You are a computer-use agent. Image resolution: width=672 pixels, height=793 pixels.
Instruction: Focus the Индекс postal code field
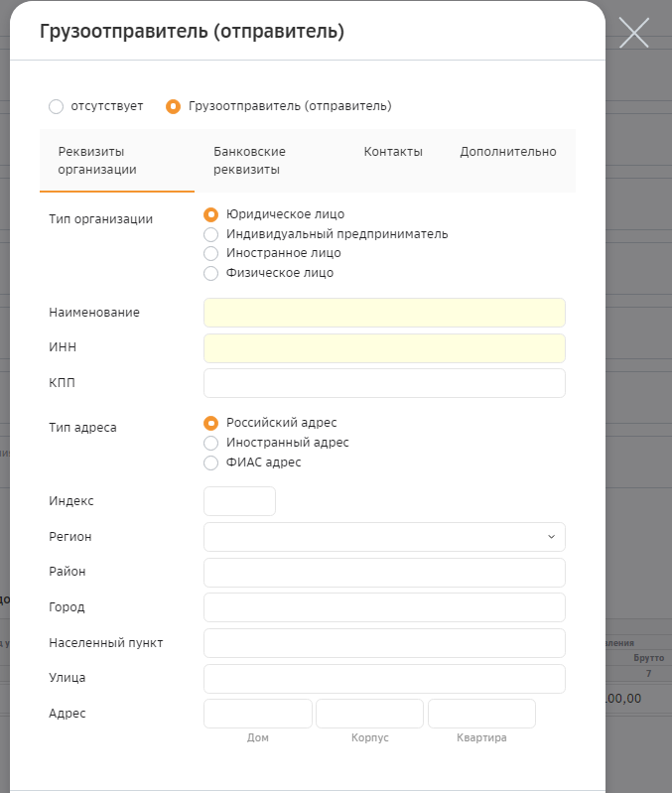pyautogui.click(x=239, y=501)
